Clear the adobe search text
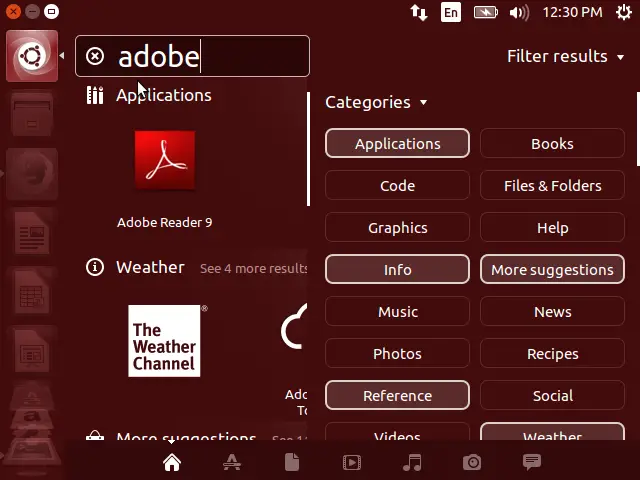This screenshot has height=480, width=640. pos(95,56)
